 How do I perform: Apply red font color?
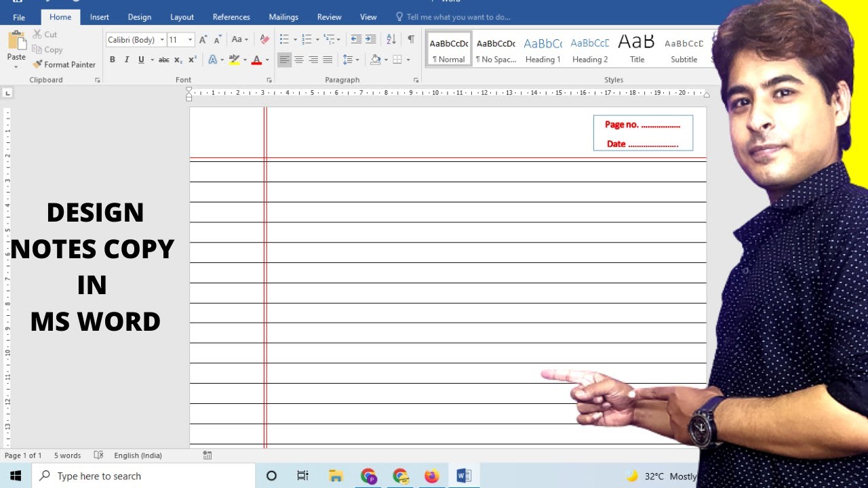coord(256,60)
